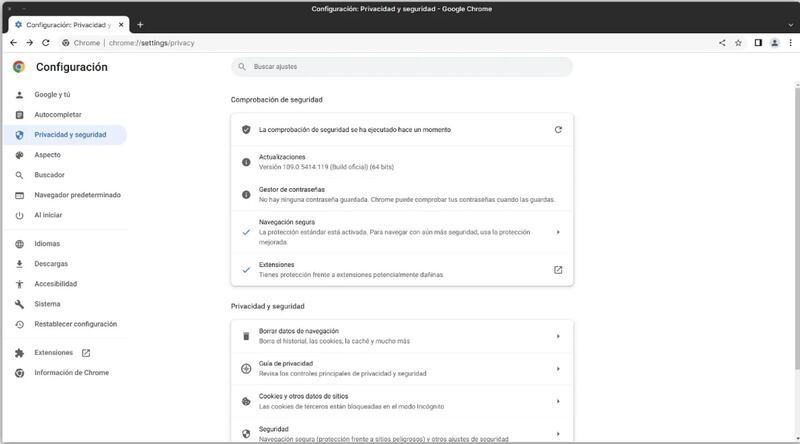Open Idiomas in the sidebar
Screen dimensions: 800x444
47,244
